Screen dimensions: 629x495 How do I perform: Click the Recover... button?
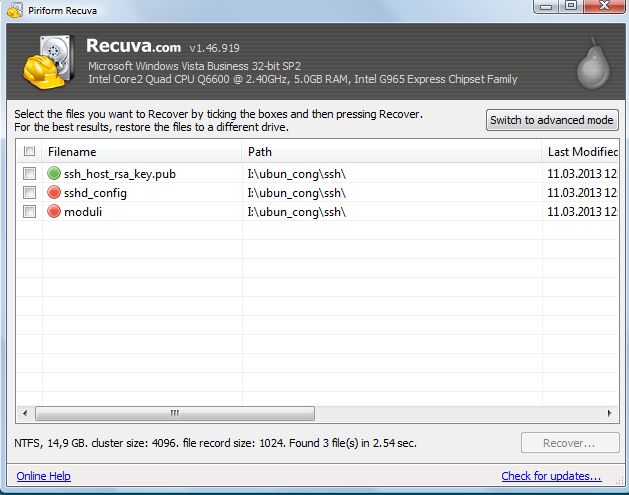point(570,443)
